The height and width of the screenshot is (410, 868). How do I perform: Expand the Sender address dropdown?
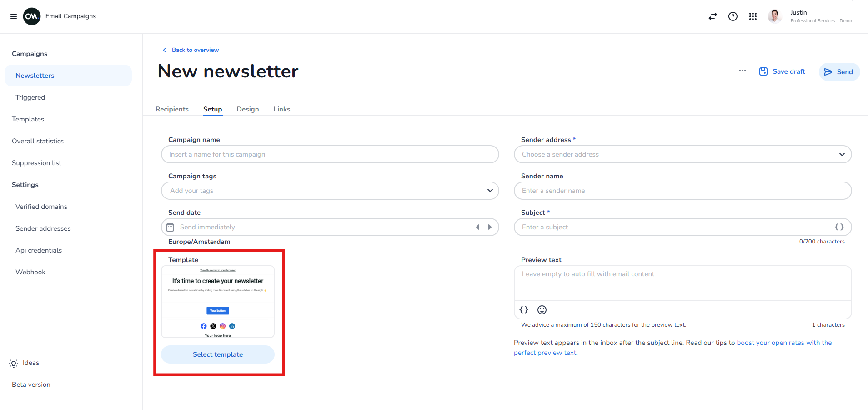coord(842,154)
